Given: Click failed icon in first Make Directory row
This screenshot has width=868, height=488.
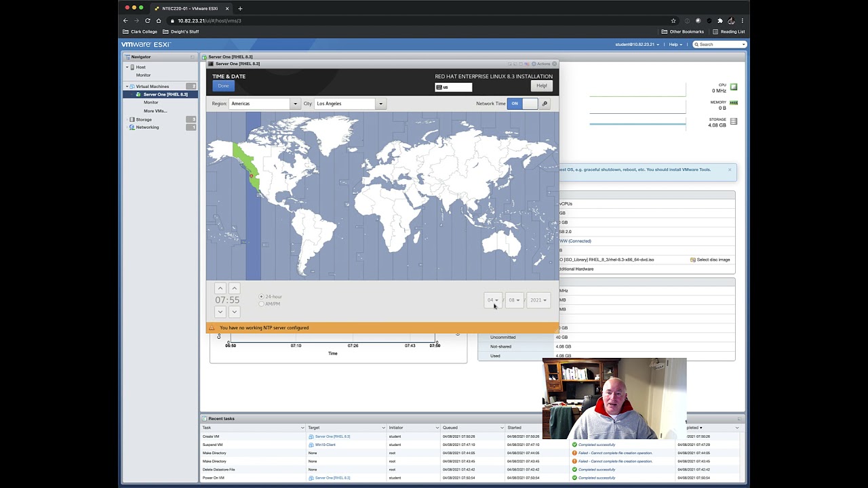Looking at the screenshot, I should point(574,453).
